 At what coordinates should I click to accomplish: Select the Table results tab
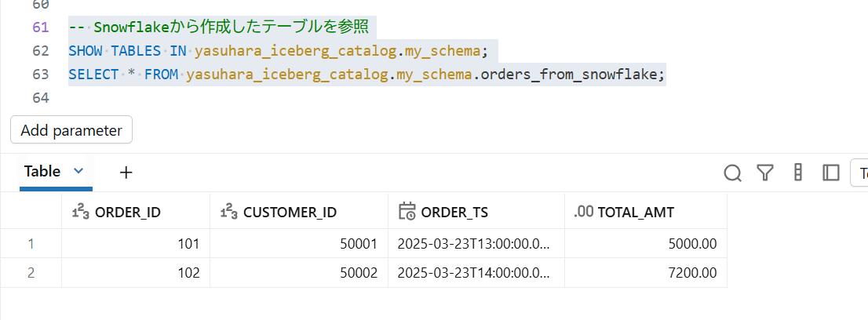coord(42,171)
